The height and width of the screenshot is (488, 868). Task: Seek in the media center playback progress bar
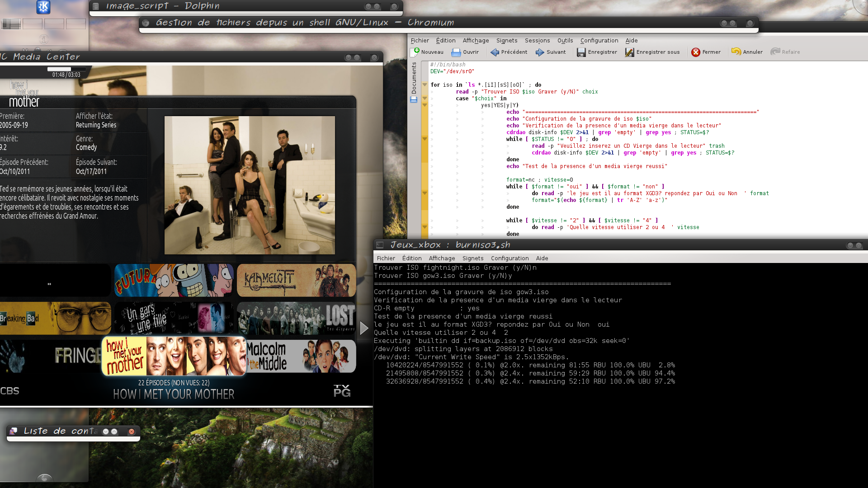(x=66, y=69)
